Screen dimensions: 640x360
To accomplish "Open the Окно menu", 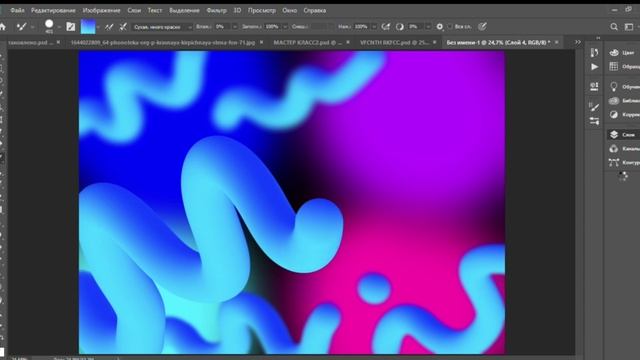I will [289, 10].
